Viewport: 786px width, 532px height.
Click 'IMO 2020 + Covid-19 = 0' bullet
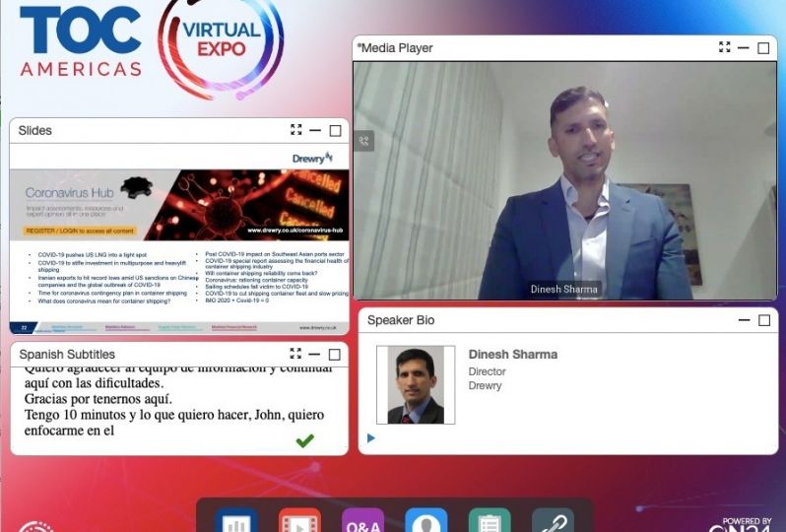236,299
